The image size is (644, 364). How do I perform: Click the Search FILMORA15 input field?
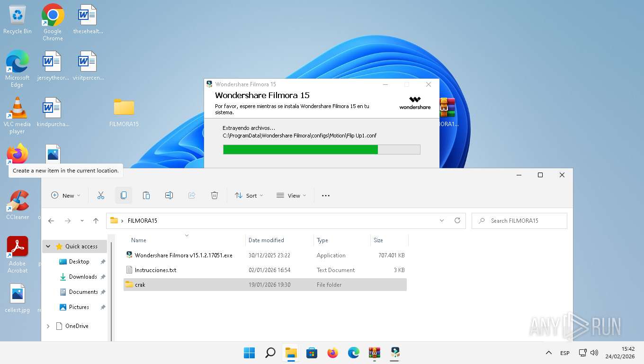[x=519, y=221]
